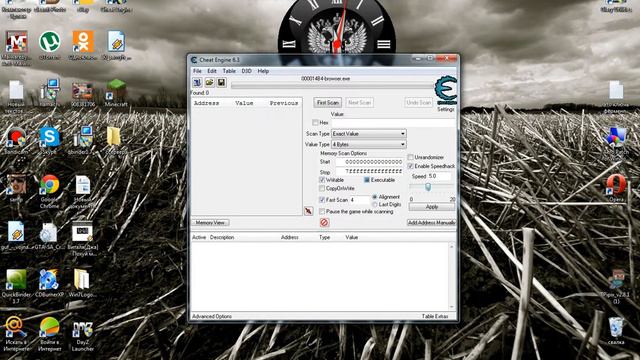Click the Undo Scan button
Screen dimensions: 640x360
[x=418, y=103]
